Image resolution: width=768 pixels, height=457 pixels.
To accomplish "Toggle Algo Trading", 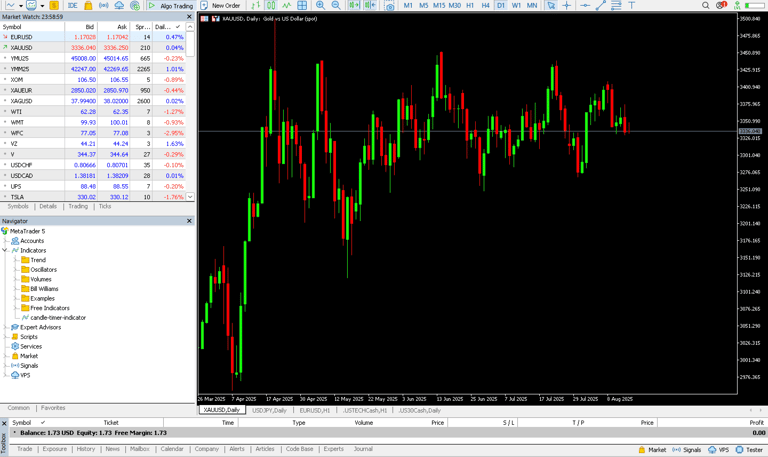I will (171, 5).
